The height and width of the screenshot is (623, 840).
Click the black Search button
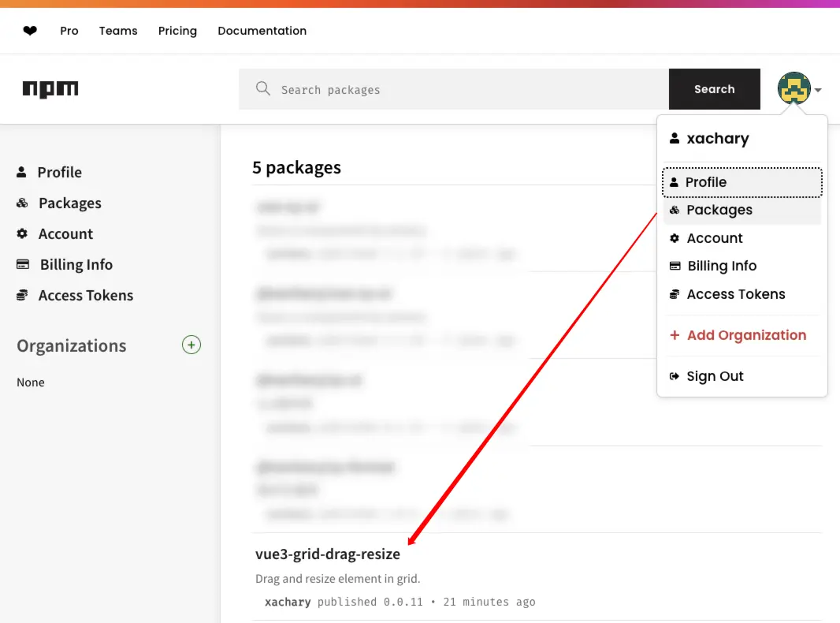click(x=714, y=89)
